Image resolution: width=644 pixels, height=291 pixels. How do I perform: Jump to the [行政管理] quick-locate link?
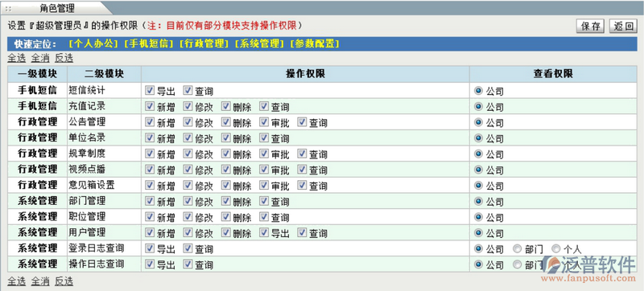coord(204,44)
